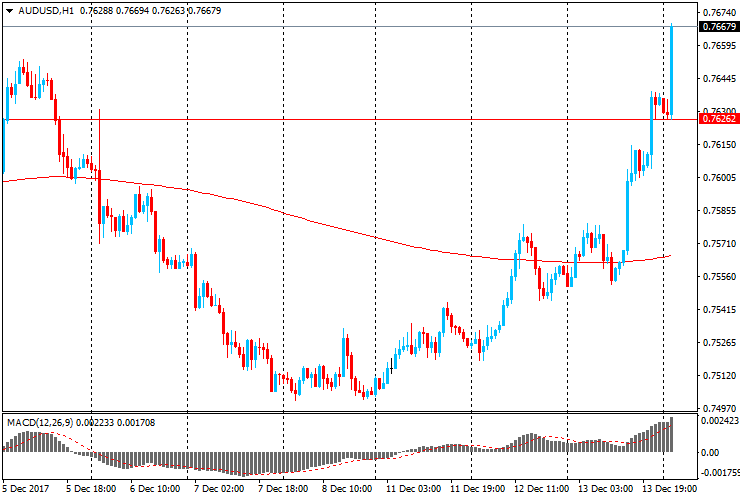Click the time axis label 6 Dec 10:00
Screen dimensions: 740x500
coord(155,488)
